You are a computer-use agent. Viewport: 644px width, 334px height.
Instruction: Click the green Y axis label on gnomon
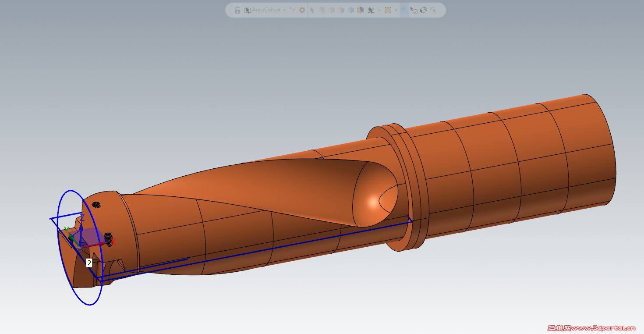(67, 230)
